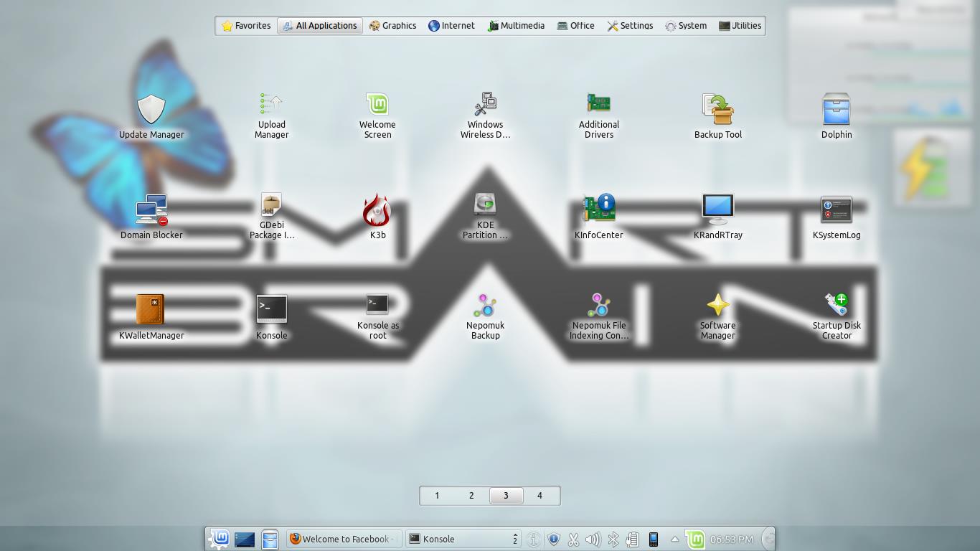The image size is (980, 551).
Task: Open the file manager panel launcher
Action: point(270,539)
